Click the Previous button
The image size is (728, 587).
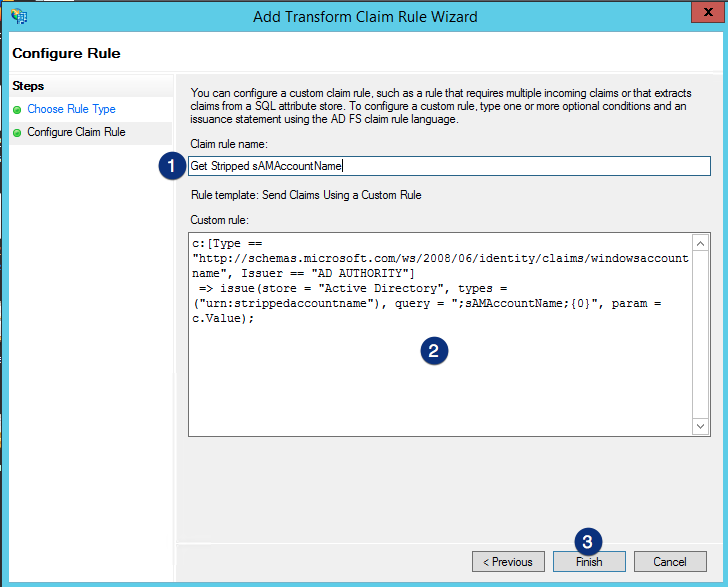pos(508,561)
